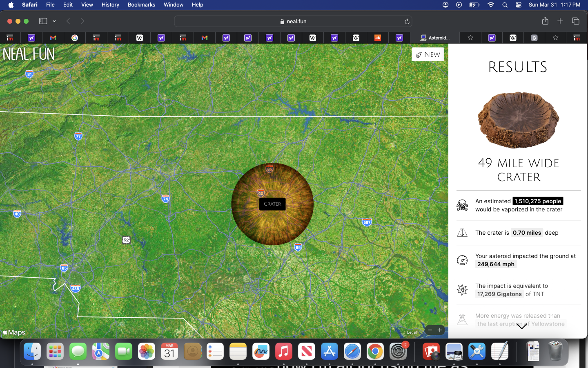Viewport: 588px width, 368px height.
Task: Toggle the Safari sidebar
Action: tap(43, 21)
